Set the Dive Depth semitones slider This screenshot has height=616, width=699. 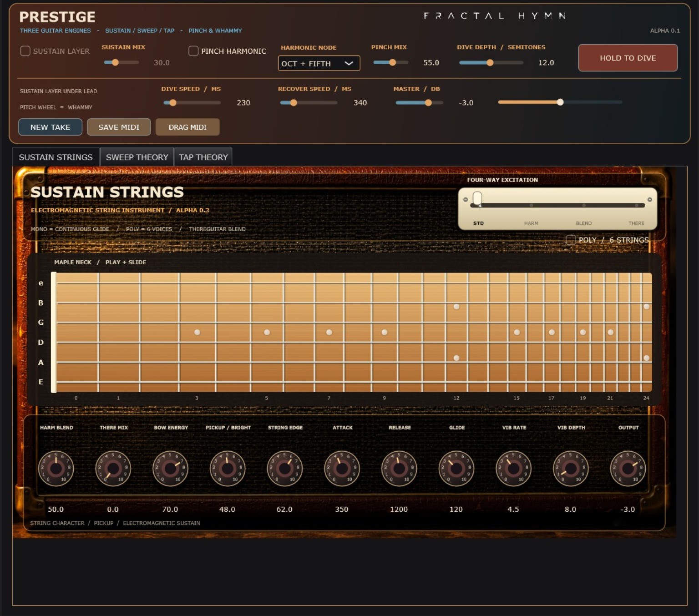[491, 62]
